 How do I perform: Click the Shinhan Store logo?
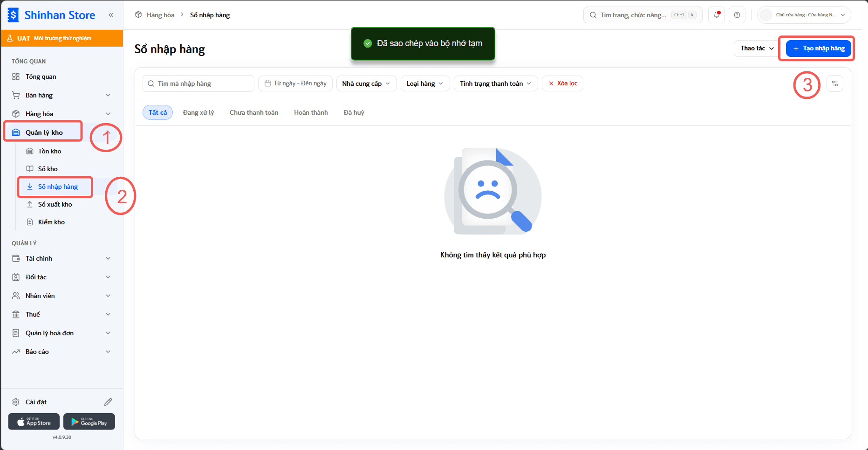pos(51,15)
